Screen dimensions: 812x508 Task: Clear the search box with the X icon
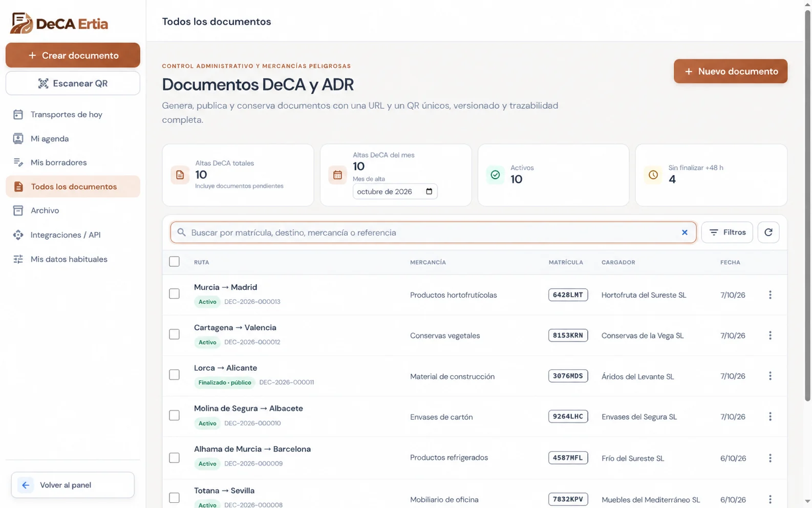click(685, 232)
